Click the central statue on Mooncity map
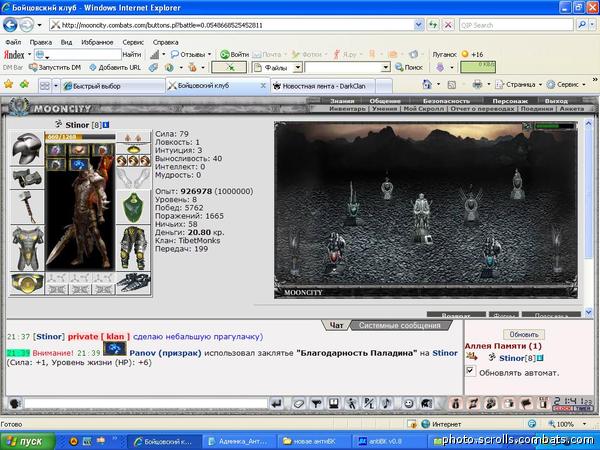The height and width of the screenshot is (450, 600). click(x=421, y=216)
